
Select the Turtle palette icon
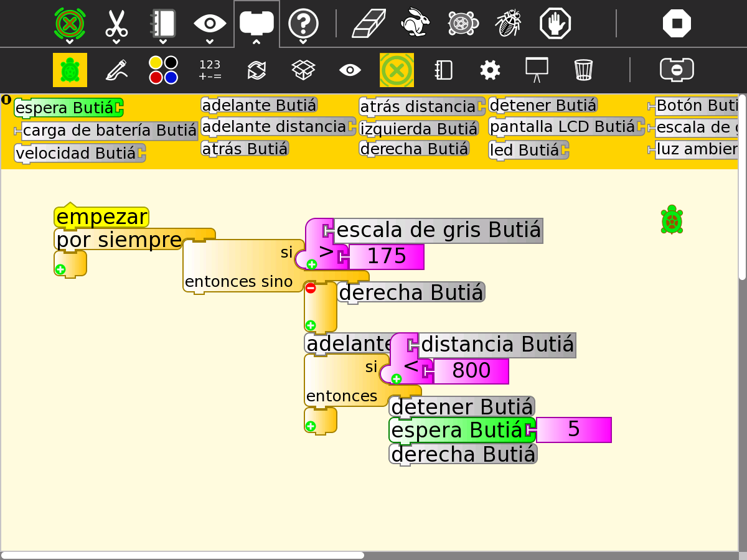[70, 70]
